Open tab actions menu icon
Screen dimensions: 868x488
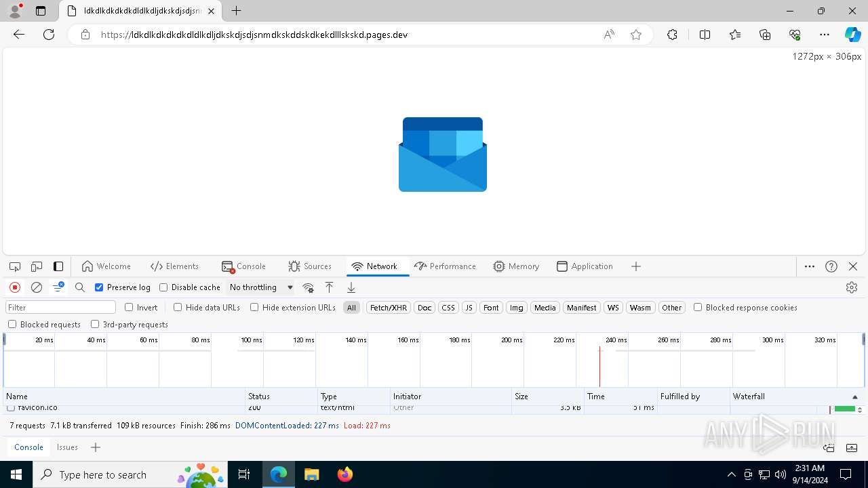(x=41, y=11)
